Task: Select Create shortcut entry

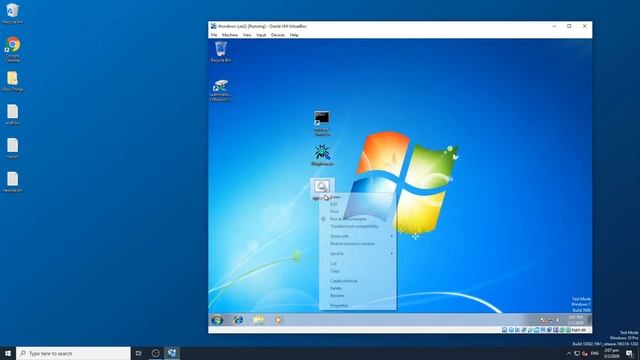Action: [x=357, y=281]
